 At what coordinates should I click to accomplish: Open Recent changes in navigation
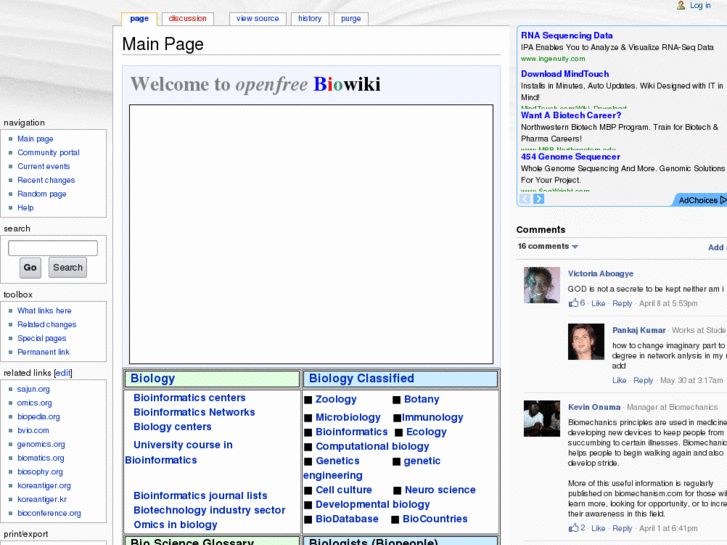46,180
